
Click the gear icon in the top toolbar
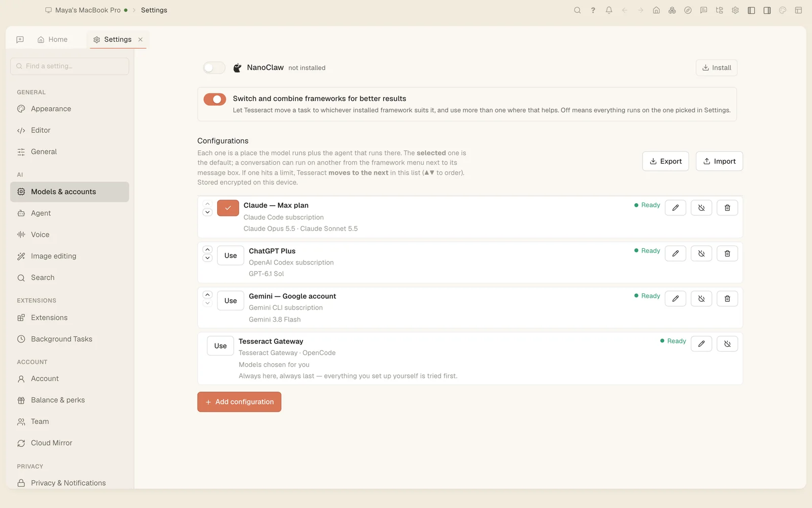point(735,10)
